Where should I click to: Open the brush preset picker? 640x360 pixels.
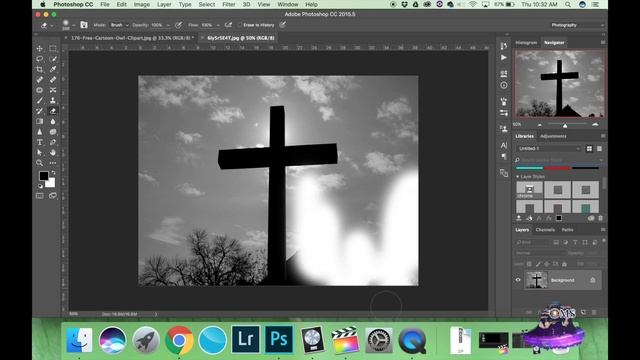tap(68, 25)
